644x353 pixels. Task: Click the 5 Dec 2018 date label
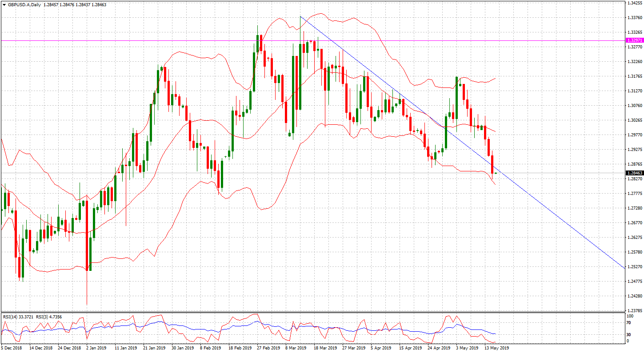click(11, 348)
